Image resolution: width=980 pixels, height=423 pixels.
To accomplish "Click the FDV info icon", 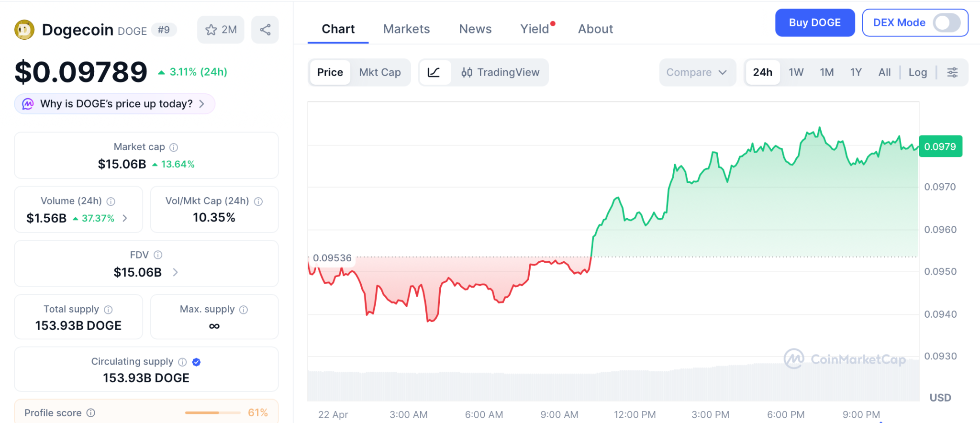I will pos(158,255).
